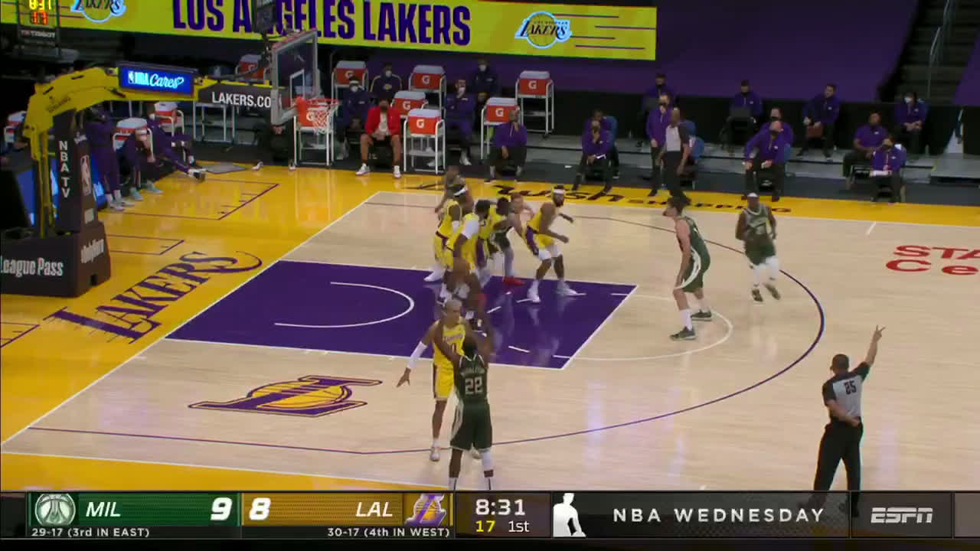Click the LAL team abbreviation
Viewport: 980px width, 551px height.
(374, 510)
